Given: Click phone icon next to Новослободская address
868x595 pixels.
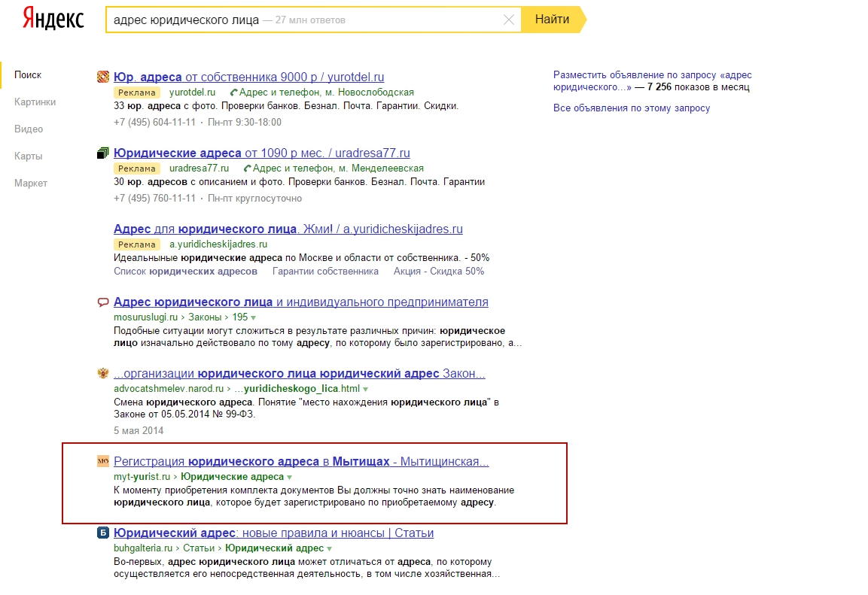Looking at the screenshot, I should pyautogui.click(x=233, y=93).
